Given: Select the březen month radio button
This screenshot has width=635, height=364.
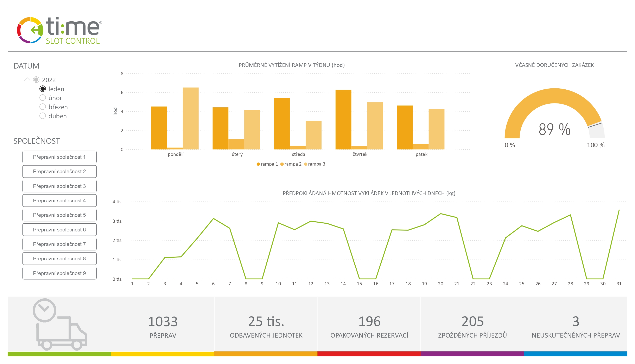Looking at the screenshot, I should (43, 107).
